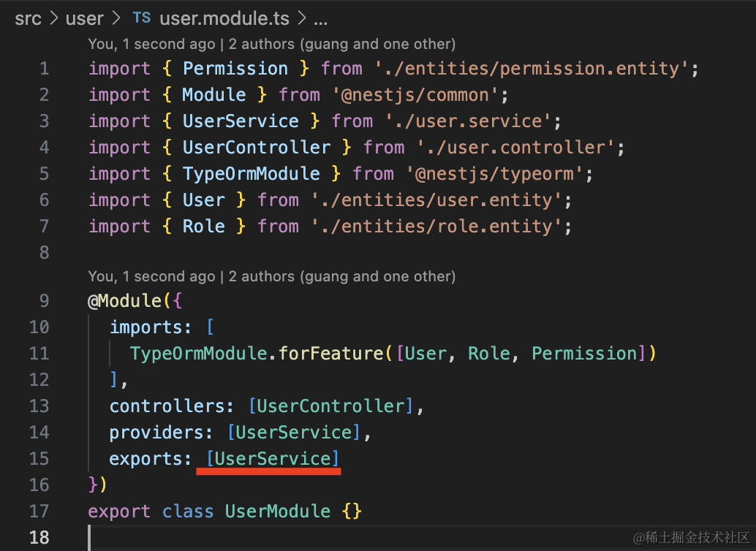Click UserController inside the controllers array

[331, 406]
